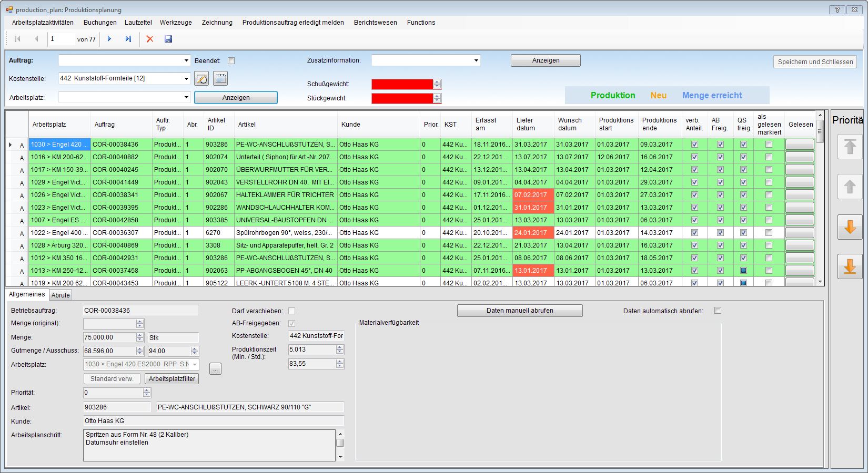Image resolution: width=868 pixels, height=473 pixels.
Task: Open the Arbeitsplatz filter dropdown
Action: click(x=186, y=97)
